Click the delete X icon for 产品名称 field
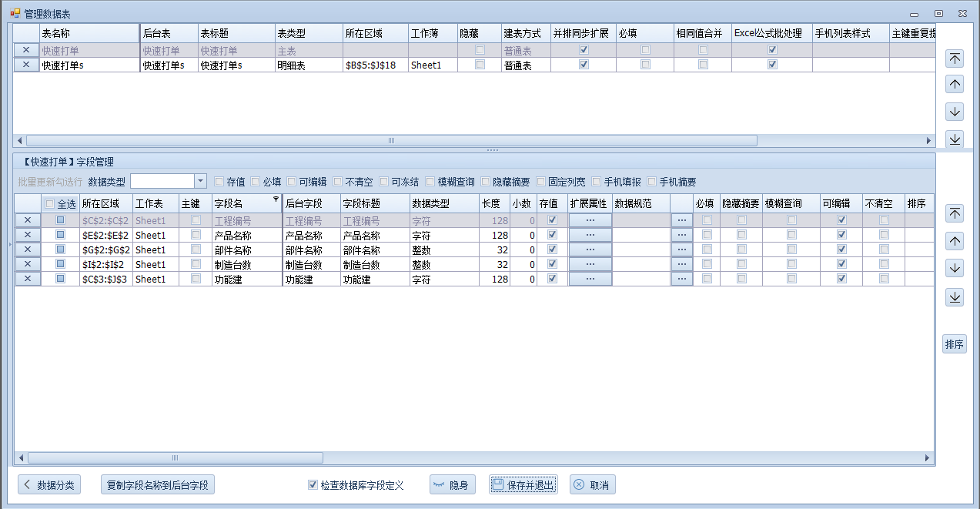This screenshot has height=509, width=980. pyautogui.click(x=28, y=235)
